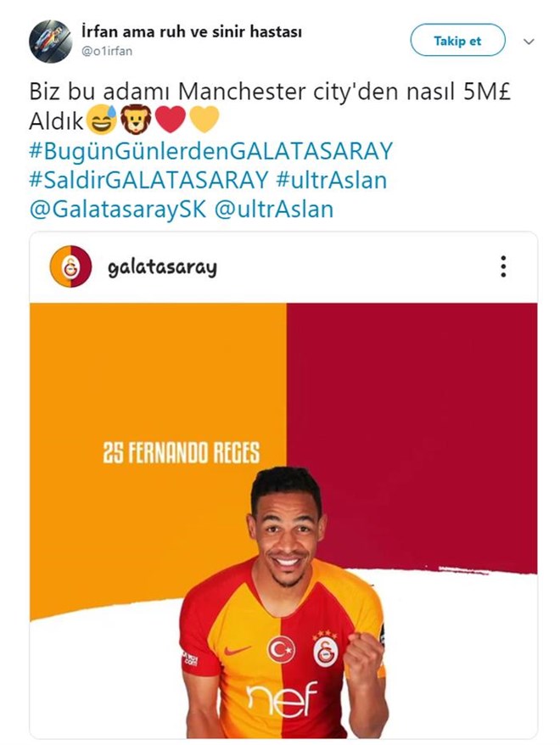Click the galatasaray account name in embedded post
Screen dimensions: 560x745
click(x=162, y=267)
